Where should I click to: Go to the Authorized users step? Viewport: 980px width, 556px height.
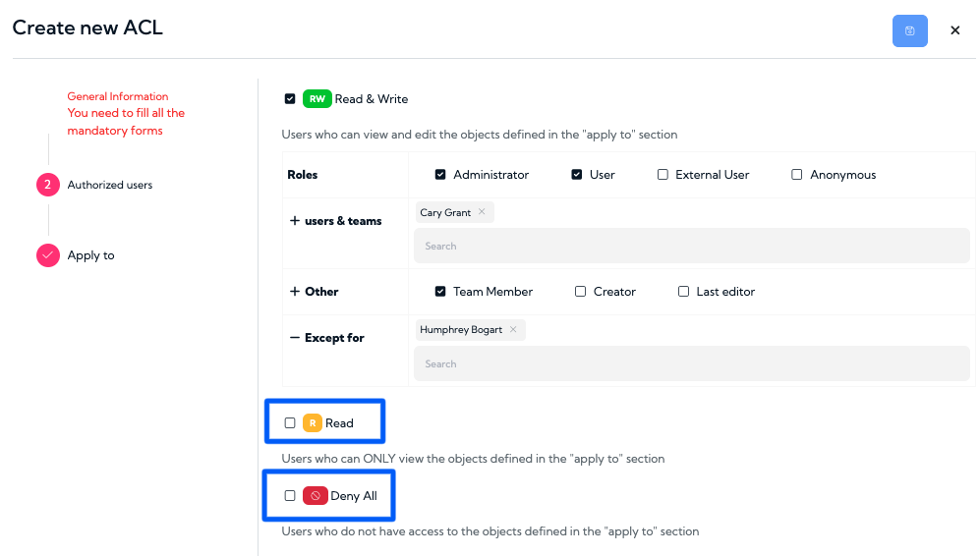pos(110,185)
